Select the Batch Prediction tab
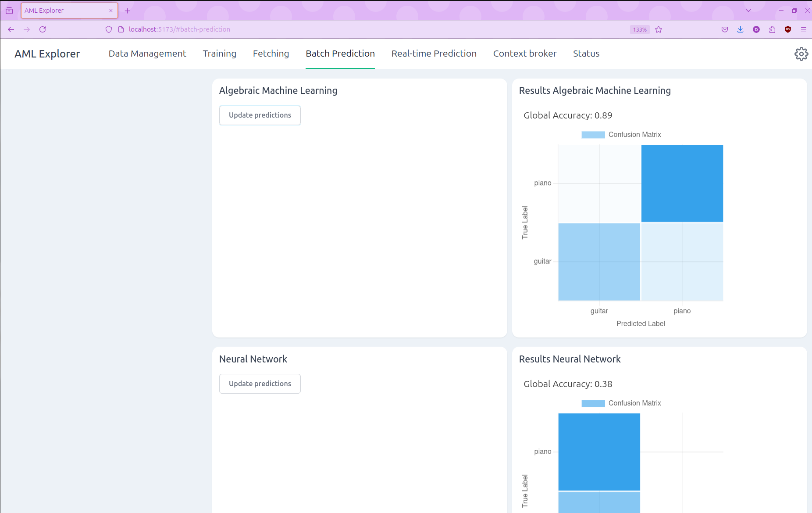Screen dimensions: 812x513 340,54
